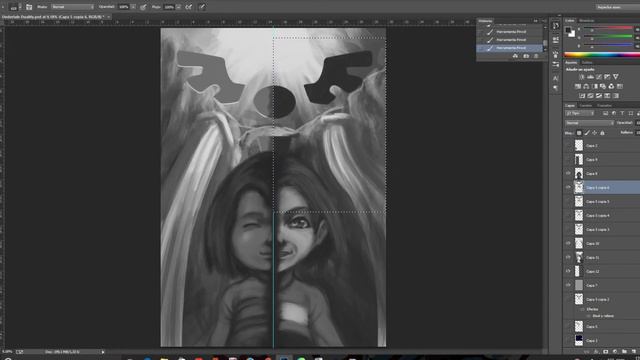Filter layers by type layers icon
Image resolution: width=640 pixels, height=360 pixels.
click(x=622, y=113)
